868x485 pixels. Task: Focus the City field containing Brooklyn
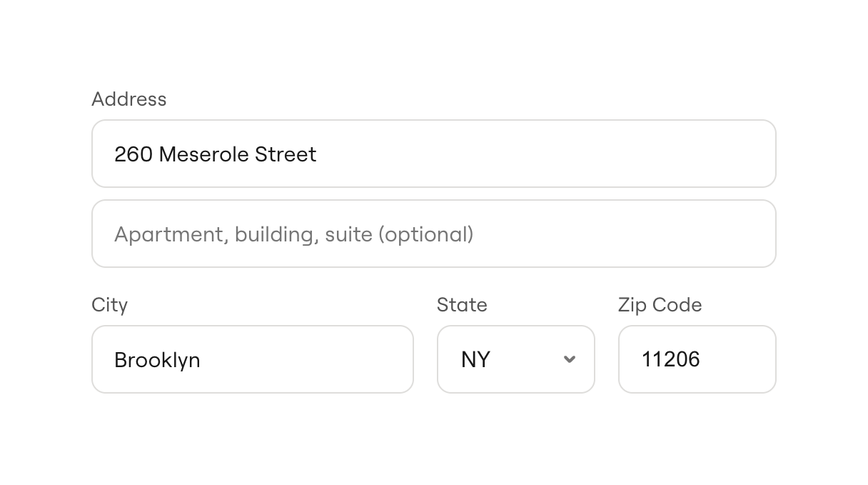252,359
